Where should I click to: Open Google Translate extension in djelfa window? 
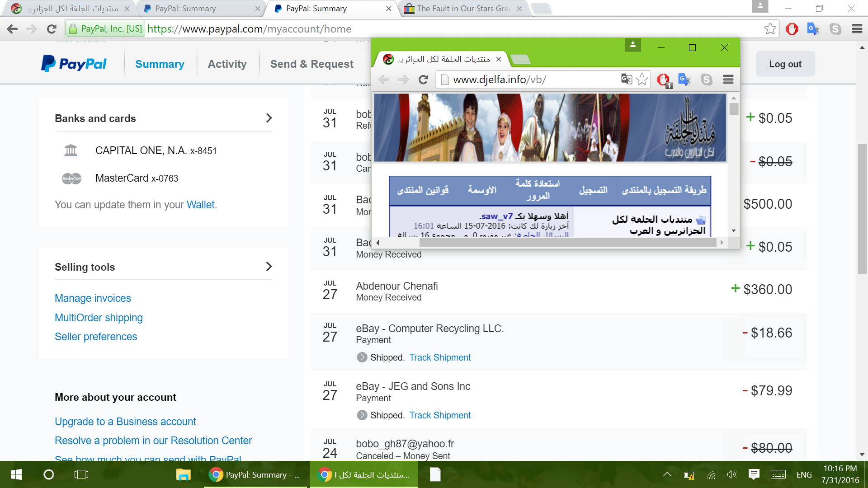tap(684, 80)
